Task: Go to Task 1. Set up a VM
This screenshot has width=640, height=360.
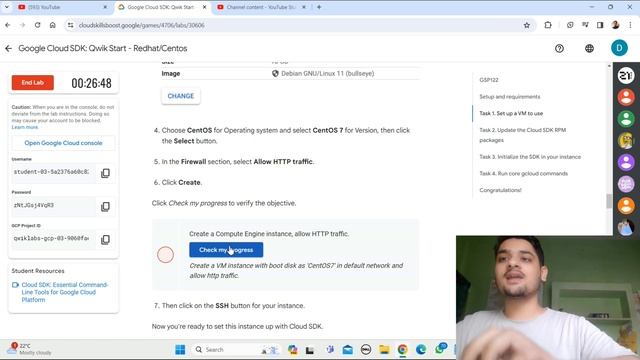Action: click(511, 113)
